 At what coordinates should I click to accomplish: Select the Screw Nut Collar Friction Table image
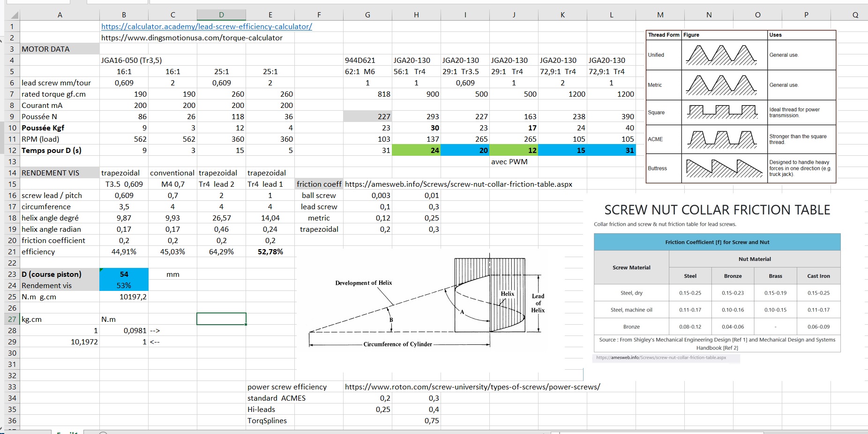point(717,282)
